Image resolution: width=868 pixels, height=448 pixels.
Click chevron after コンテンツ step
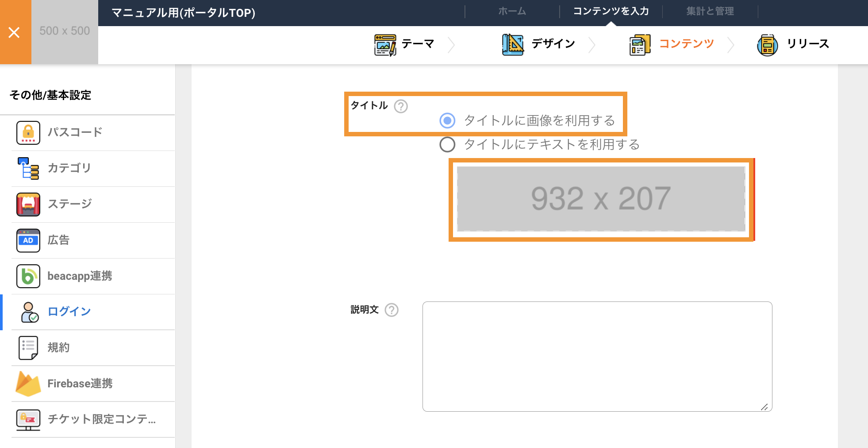pyautogui.click(x=731, y=45)
